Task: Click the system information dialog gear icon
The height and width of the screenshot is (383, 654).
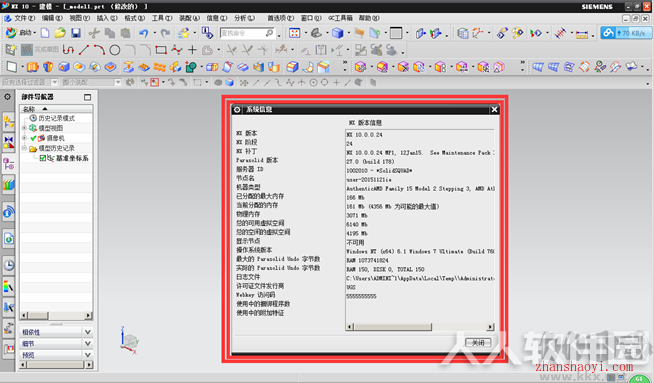Action: coord(237,109)
